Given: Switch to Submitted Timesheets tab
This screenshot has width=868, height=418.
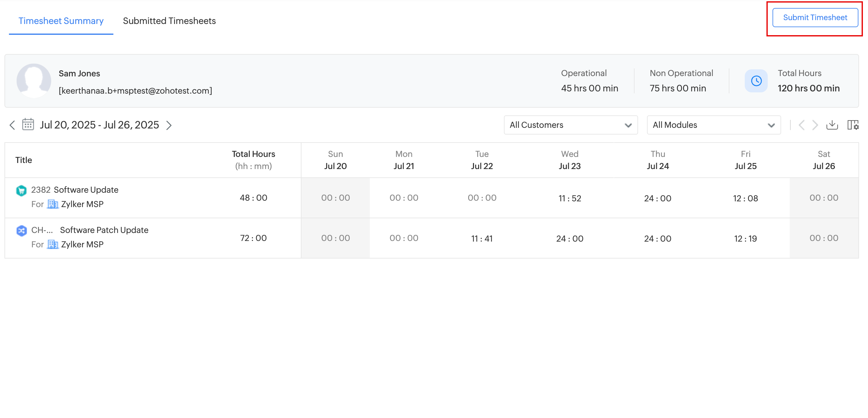Looking at the screenshot, I should pos(169,21).
